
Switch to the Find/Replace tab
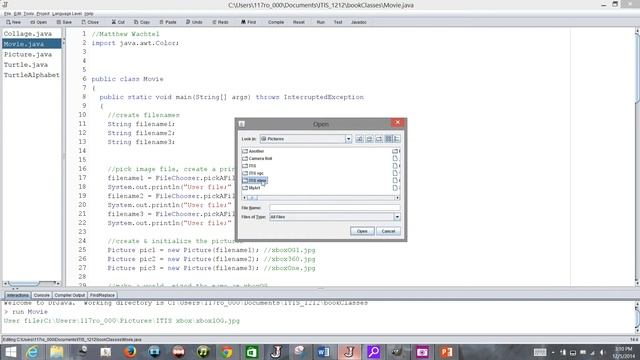pos(102,295)
